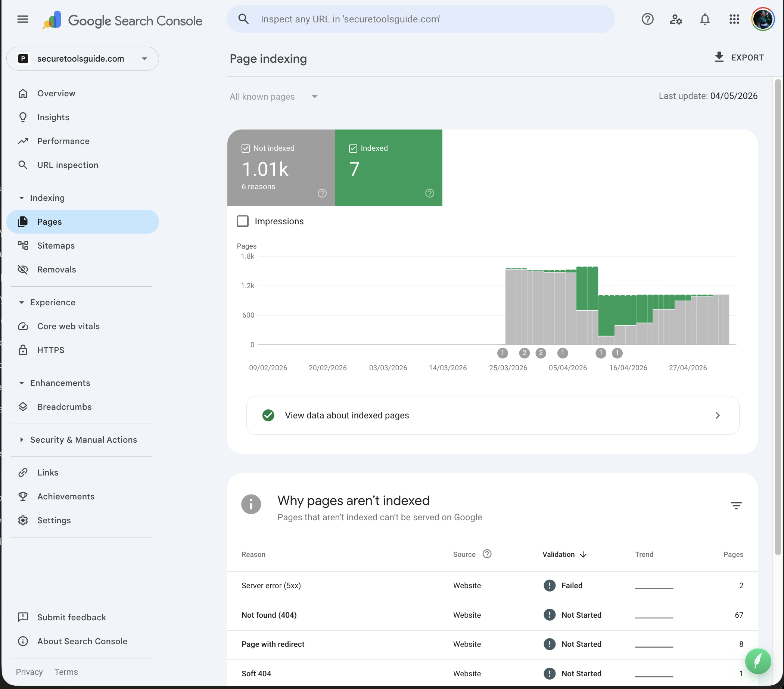Screen dimensions: 784x689
Task: Enable the Impressions checkbox
Action: pos(242,221)
